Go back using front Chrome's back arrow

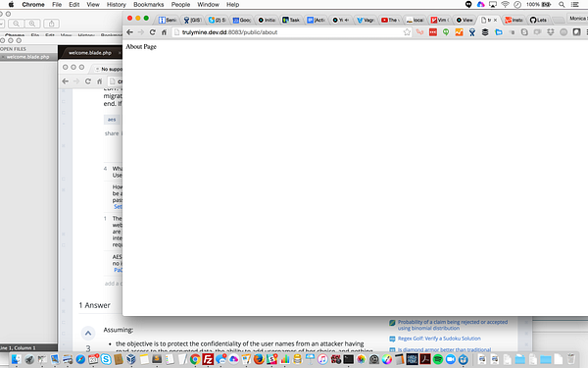[129, 32]
